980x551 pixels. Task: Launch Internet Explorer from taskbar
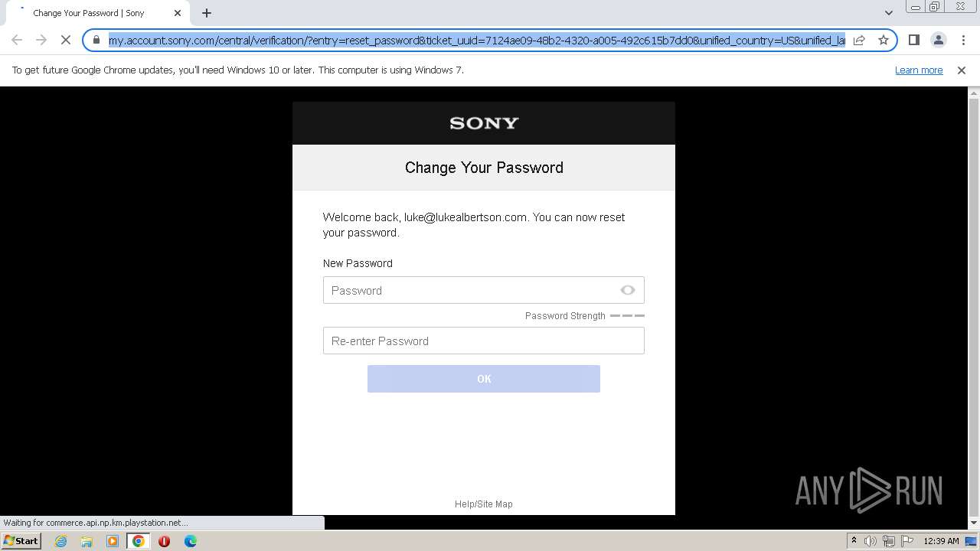pos(60,541)
